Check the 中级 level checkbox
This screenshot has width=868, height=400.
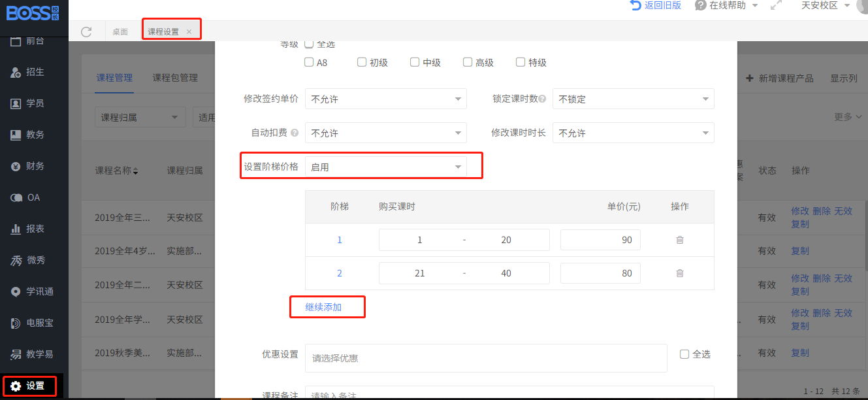pyautogui.click(x=415, y=63)
